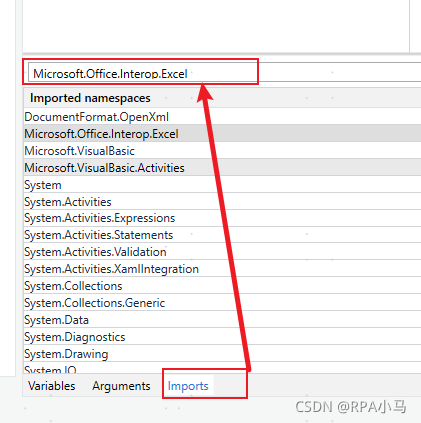Select DocumentFormat.OpenXml namespace row

[x=222, y=117]
